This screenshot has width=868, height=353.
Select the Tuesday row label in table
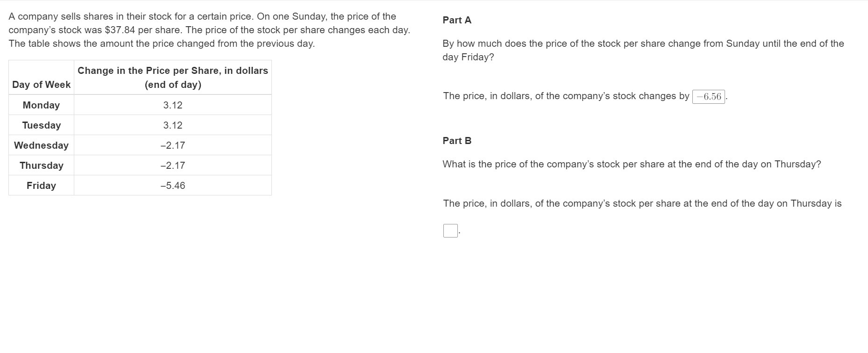(41, 125)
